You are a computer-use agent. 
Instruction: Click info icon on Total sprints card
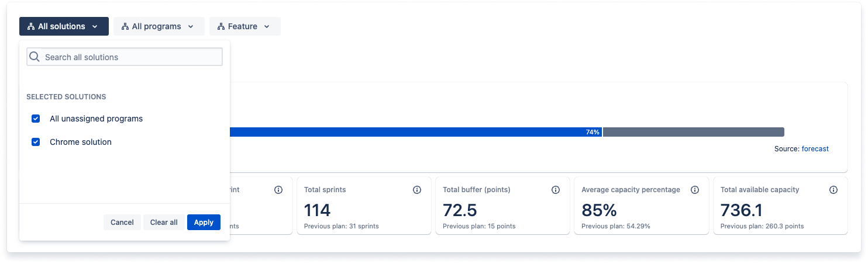click(417, 190)
